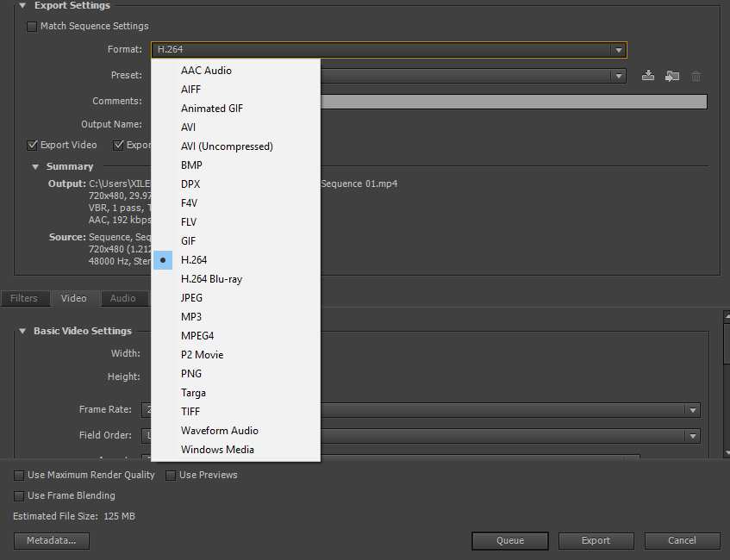This screenshot has height=560, width=730.
Task: Toggle the Export Audio checkbox
Action: pos(118,146)
